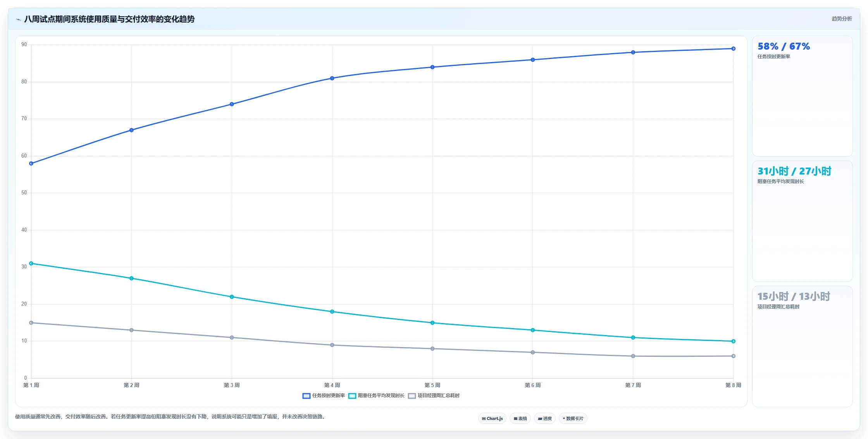Click the x-axis label 第 4 周
Screen dimensions: 868x439
click(x=332, y=385)
